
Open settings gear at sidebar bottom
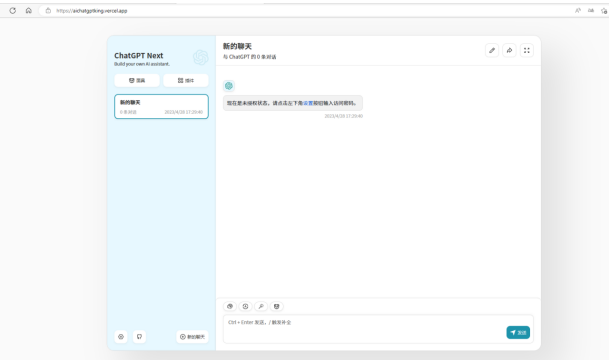tap(121, 337)
